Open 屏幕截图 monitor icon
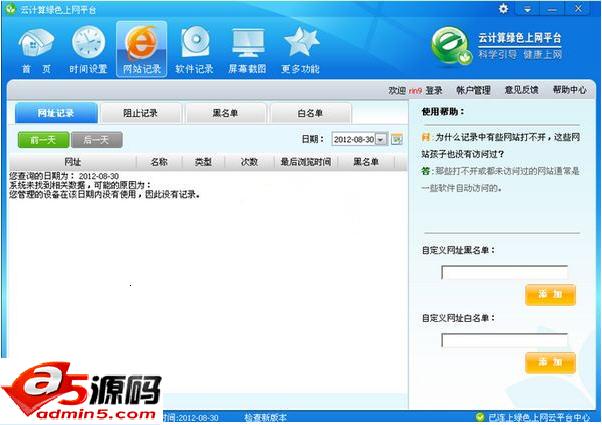Screen dimensions: 602x425 coord(247,50)
